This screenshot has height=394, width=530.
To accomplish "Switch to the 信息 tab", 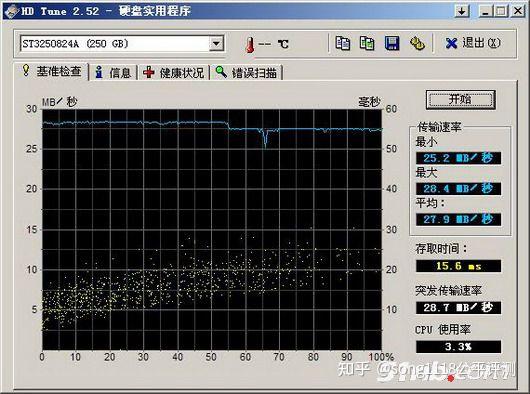I will point(114,72).
